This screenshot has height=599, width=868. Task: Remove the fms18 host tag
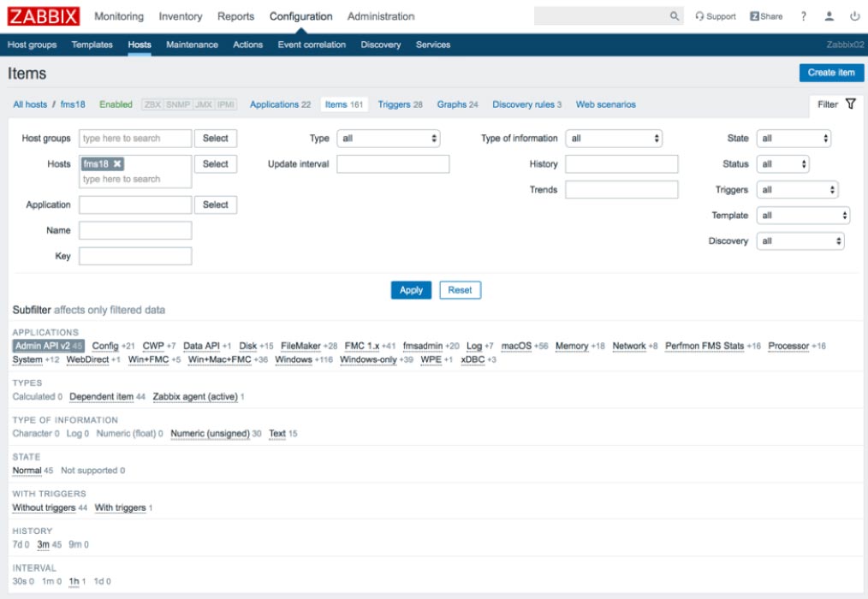pos(117,163)
